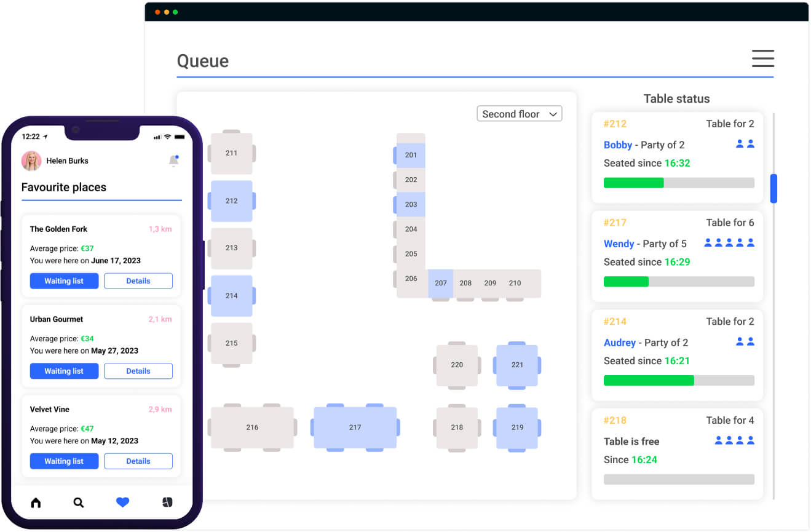The image size is (811, 532).
Task: Tap Helen Burks profile avatar
Action: pyautogui.click(x=31, y=161)
